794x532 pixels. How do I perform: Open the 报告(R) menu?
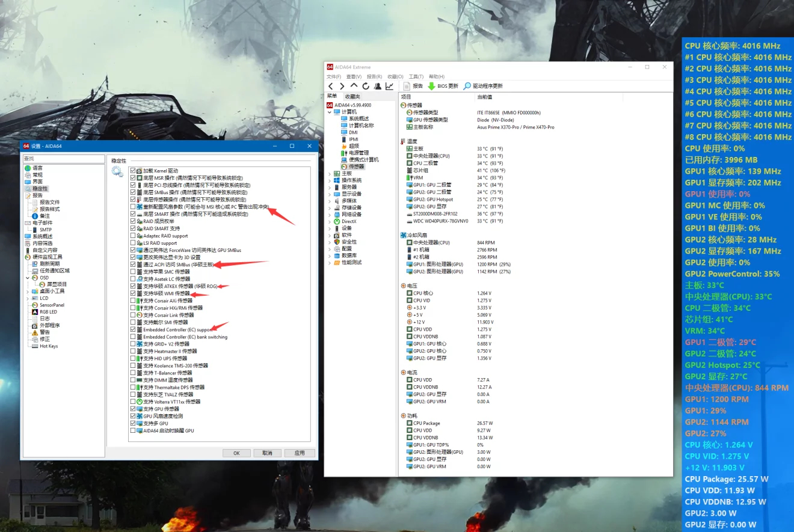click(x=374, y=77)
